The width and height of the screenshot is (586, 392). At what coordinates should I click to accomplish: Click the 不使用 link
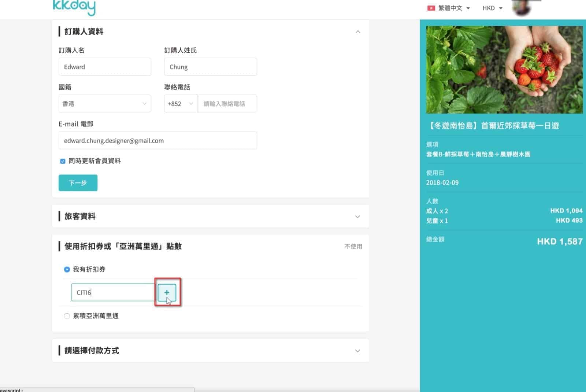coord(353,247)
